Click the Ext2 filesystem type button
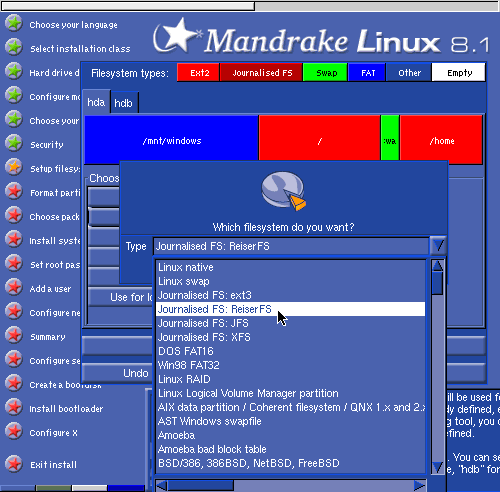 tap(198, 72)
